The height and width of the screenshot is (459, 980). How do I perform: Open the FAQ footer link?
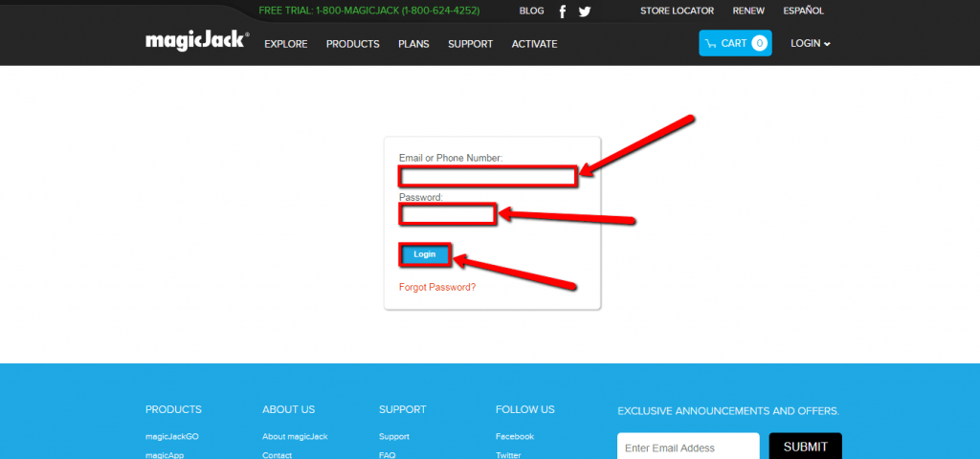pos(387,454)
